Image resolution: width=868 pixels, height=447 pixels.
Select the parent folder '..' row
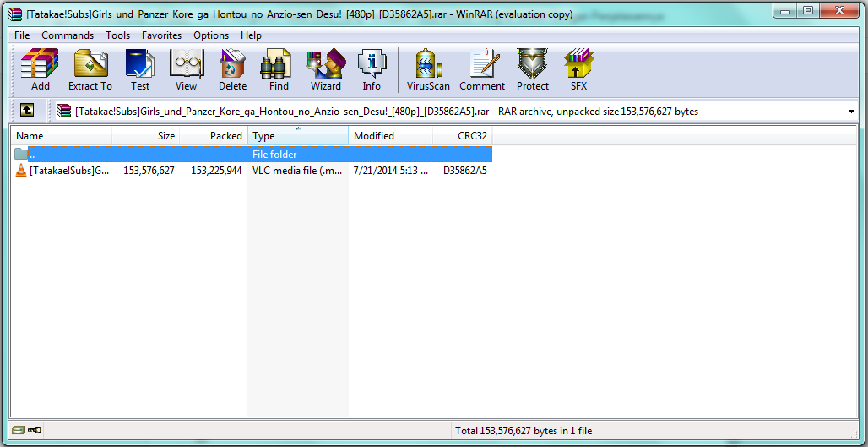252,154
